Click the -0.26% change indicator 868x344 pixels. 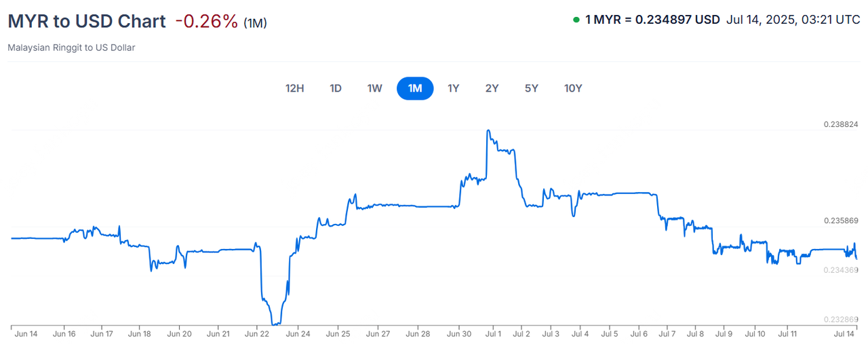(206, 21)
